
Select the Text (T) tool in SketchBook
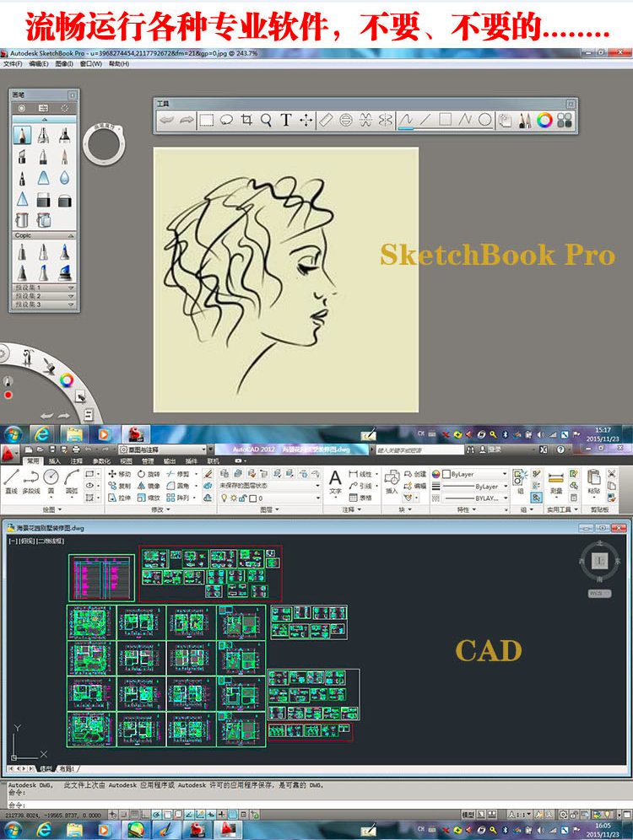point(285,120)
